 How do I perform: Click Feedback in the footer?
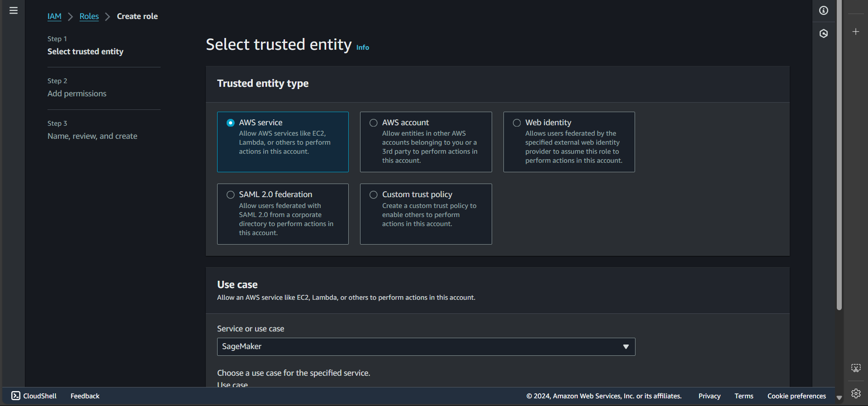[x=85, y=396]
